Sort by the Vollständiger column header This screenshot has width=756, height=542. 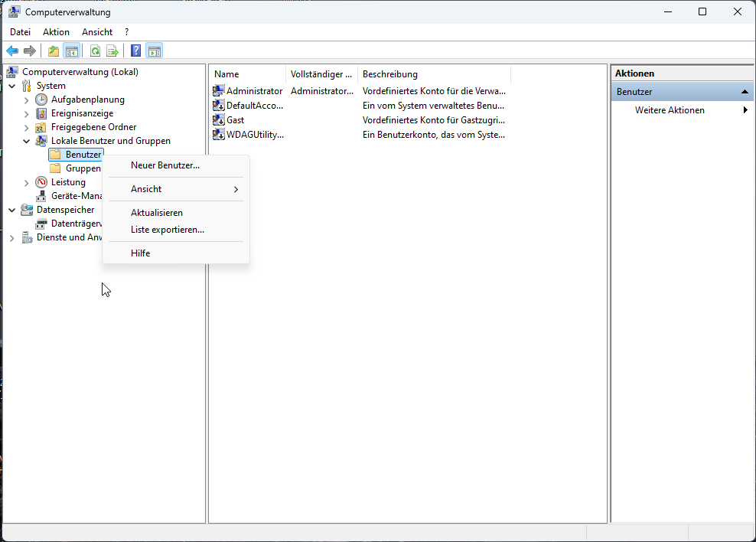(321, 74)
